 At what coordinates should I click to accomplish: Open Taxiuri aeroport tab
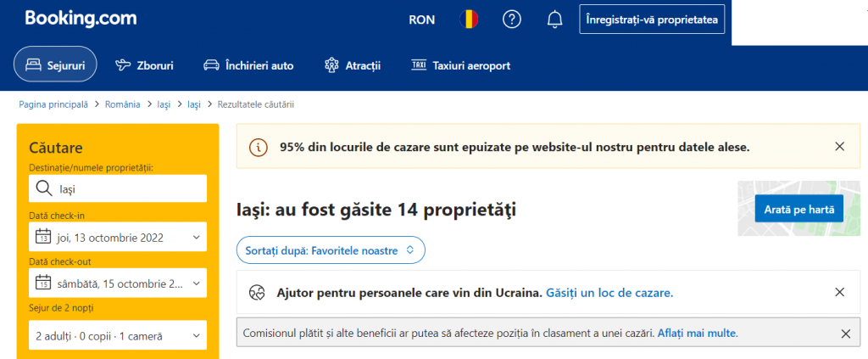pos(460,66)
